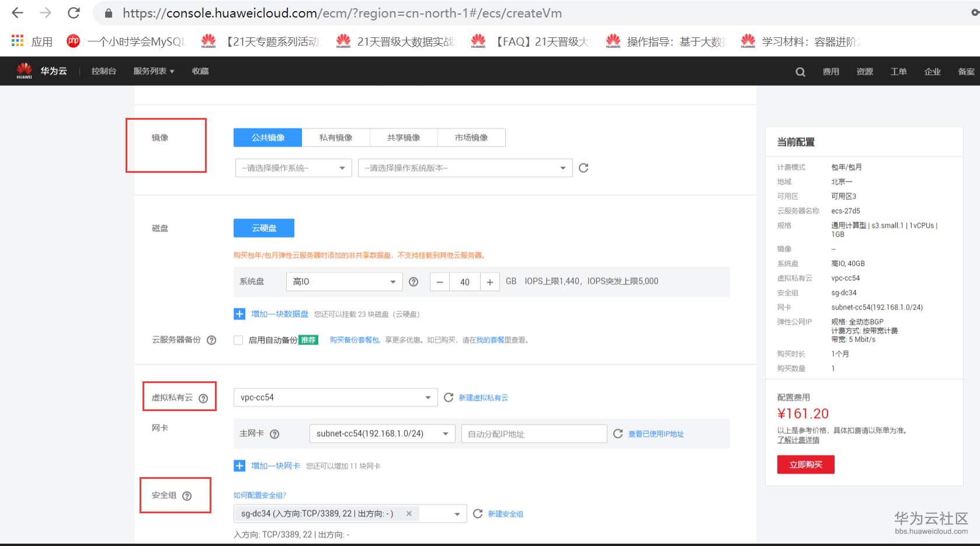Screen dimensions: 980x546
Task: Open the 21天晋级大数据实战 bookmark
Action: (x=395, y=41)
